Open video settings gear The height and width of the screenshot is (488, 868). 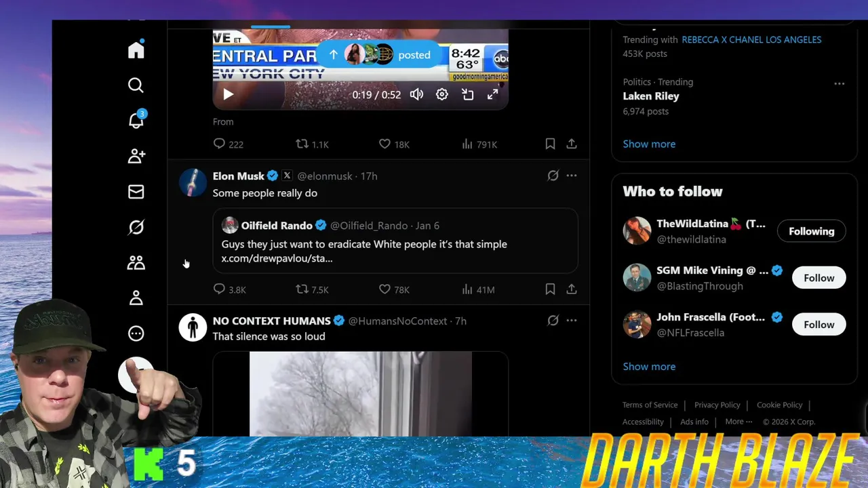click(442, 95)
